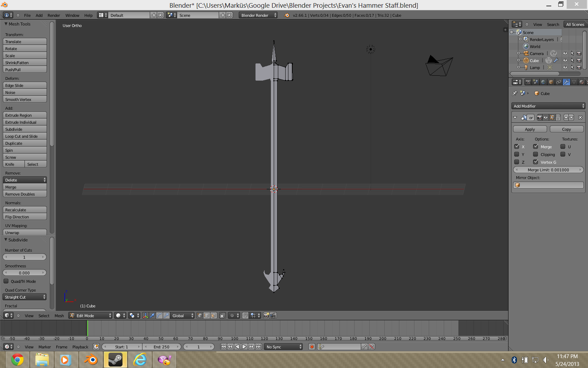Launch Steam from the taskbar
Screen dimensions: 588x368
click(x=115, y=360)
